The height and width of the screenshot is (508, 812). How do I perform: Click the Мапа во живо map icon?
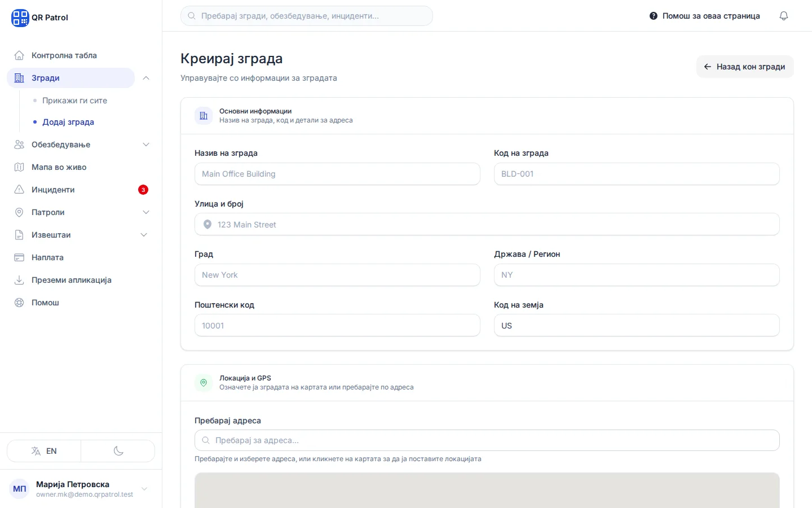[19, 167]
